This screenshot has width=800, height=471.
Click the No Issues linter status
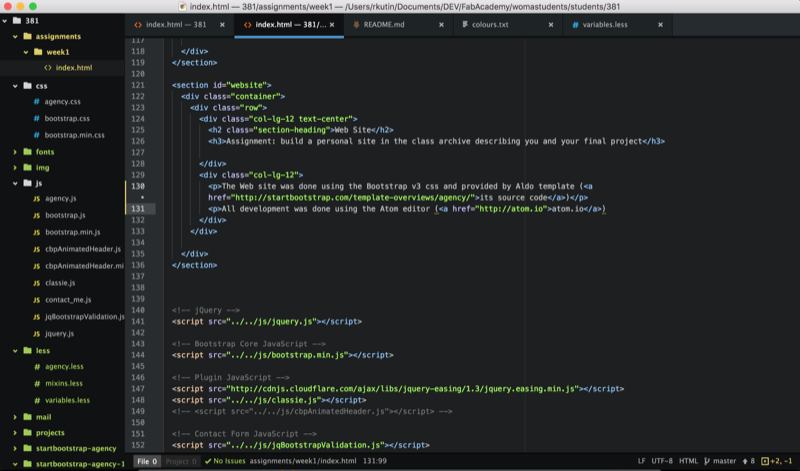[225, 461]
